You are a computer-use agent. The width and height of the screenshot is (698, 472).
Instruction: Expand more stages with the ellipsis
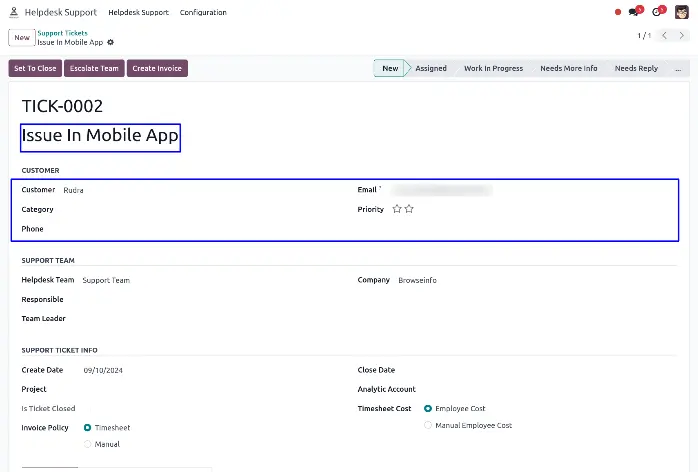(678, 69)
